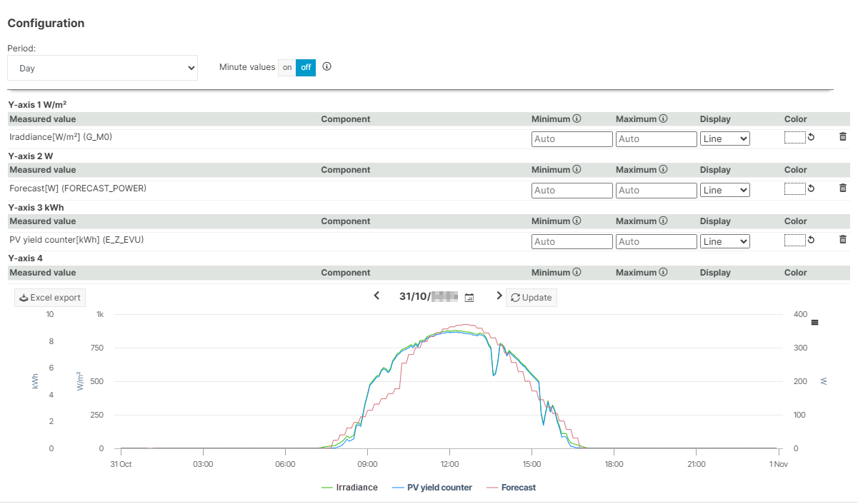Open the chart hamburger menu
This screenshot has height=504, width=858.
tap(814, 323)
